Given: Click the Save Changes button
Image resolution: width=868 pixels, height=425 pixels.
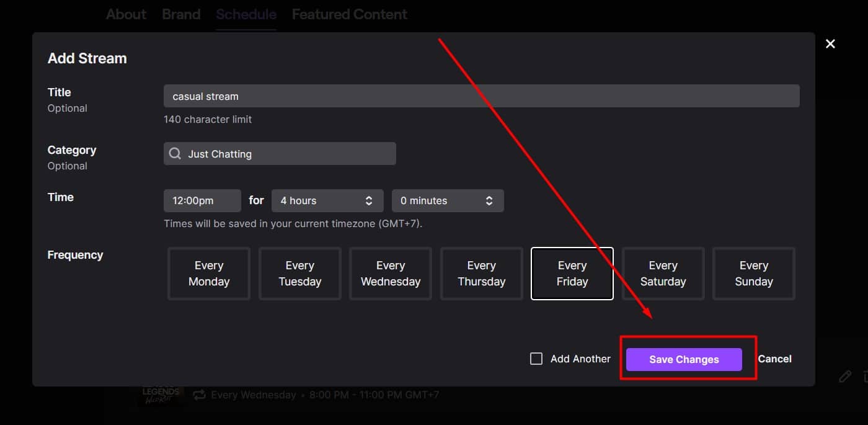Looking at the screenshot, I should click(x=683, y=359).
